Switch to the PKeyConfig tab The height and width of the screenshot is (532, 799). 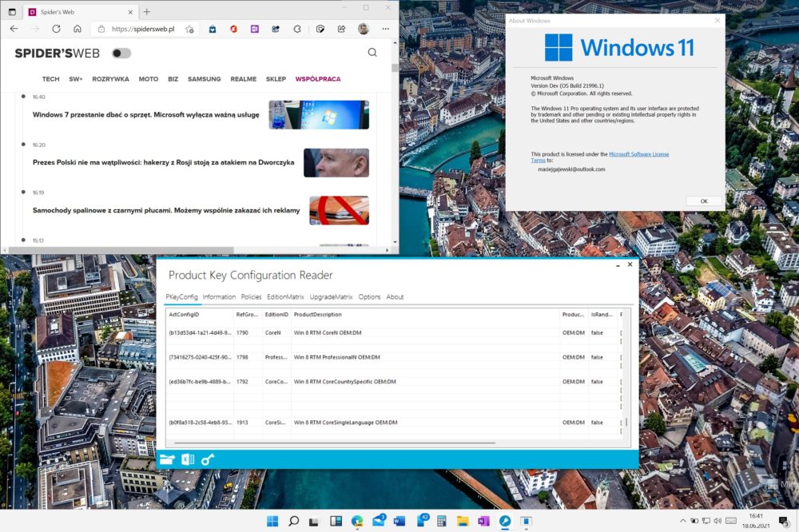click(181, 296)
